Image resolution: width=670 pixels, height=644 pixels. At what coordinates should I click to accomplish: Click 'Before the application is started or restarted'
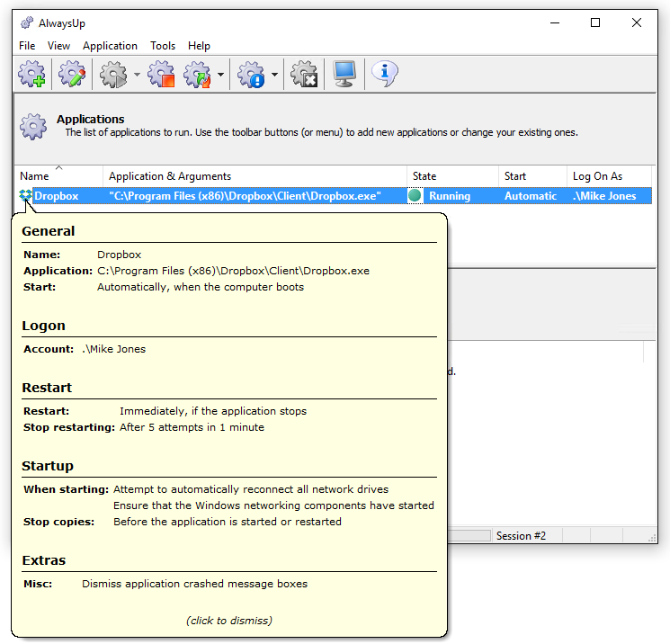tap(228, 522)
